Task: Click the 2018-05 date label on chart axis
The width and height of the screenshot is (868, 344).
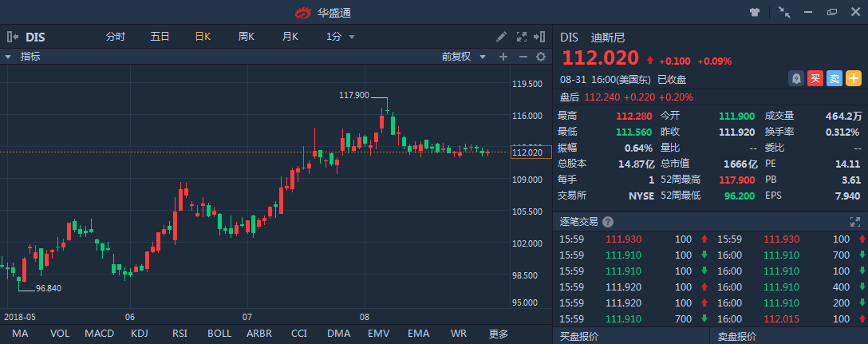Action: (20, 318)
